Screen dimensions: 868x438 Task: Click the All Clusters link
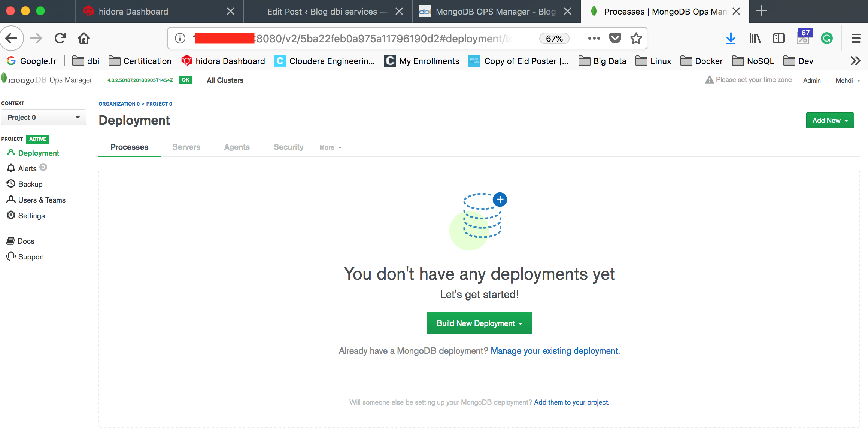pos(225,80)
